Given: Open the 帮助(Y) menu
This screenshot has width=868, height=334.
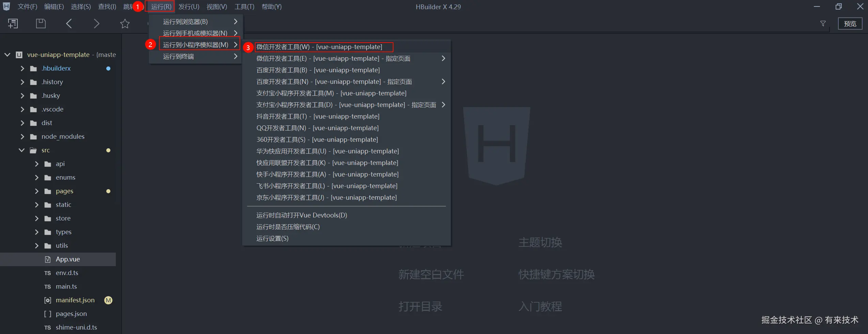Looking at the screenshot, I should 272,6.
